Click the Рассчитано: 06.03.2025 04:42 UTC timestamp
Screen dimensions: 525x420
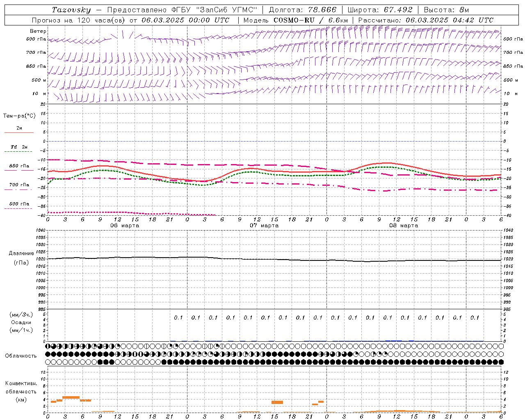coord(426,20)
